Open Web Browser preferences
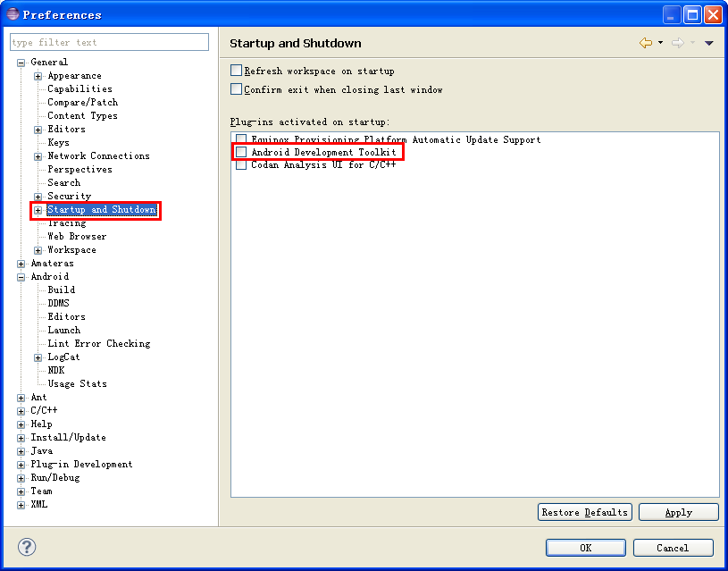This screenshot has width=728, height=571. click(x=77, y=236)
